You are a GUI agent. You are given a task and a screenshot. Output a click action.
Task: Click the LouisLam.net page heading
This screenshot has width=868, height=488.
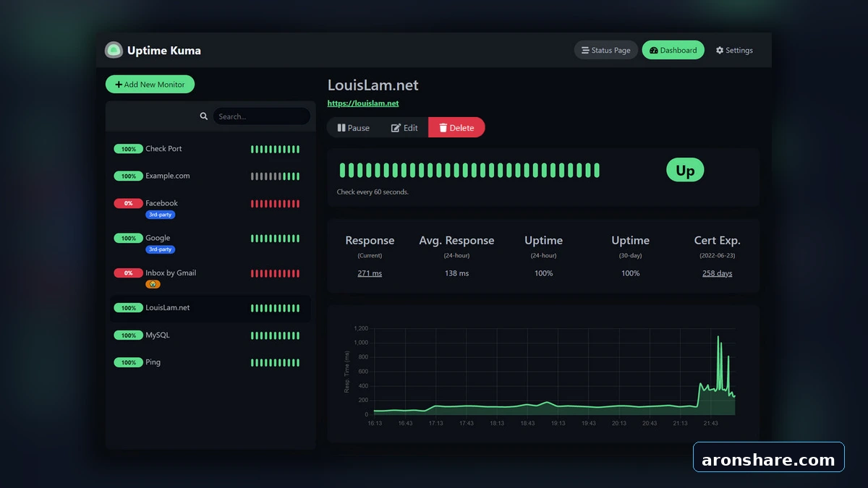point(373,85)
